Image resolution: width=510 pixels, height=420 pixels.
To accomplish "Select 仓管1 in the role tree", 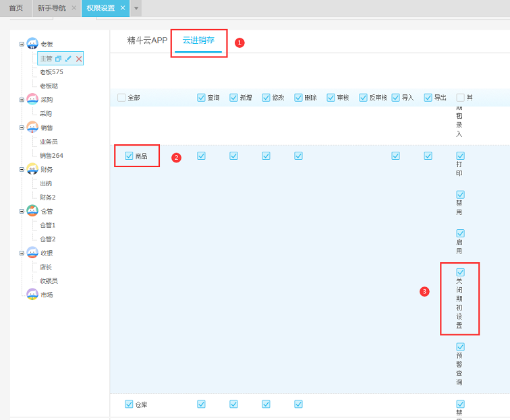I will tap(47, 225).
